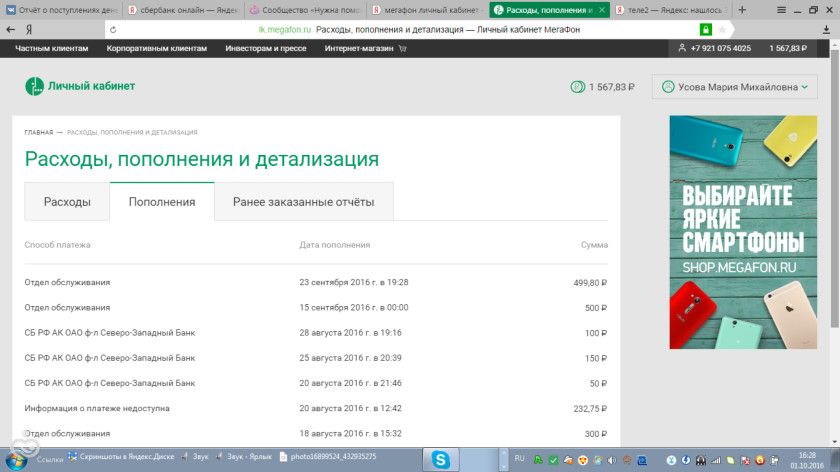Screen dimensions: 840x472
Task: Open Инвесторам и прессе menu item
Action: 266,48
